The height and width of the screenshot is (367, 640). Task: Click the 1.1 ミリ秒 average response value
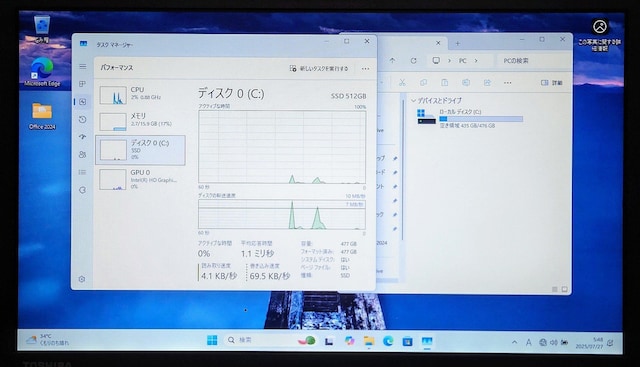[x=257, y=254]
